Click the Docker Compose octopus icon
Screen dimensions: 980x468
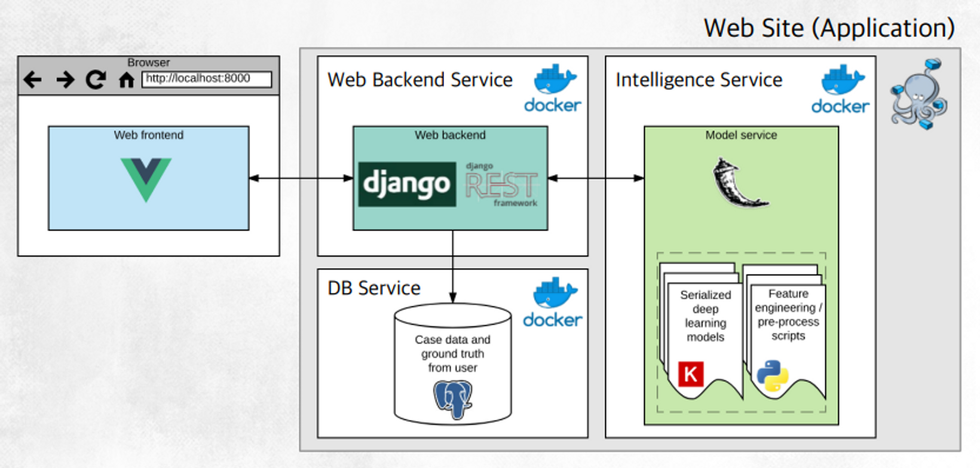tap(920, 94)
